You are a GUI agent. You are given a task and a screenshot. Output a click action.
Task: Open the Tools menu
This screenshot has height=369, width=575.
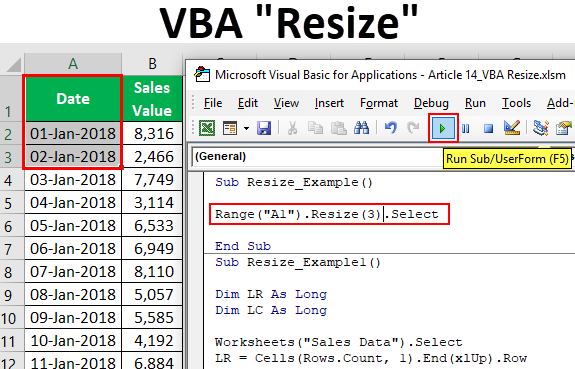click(516, 103)
